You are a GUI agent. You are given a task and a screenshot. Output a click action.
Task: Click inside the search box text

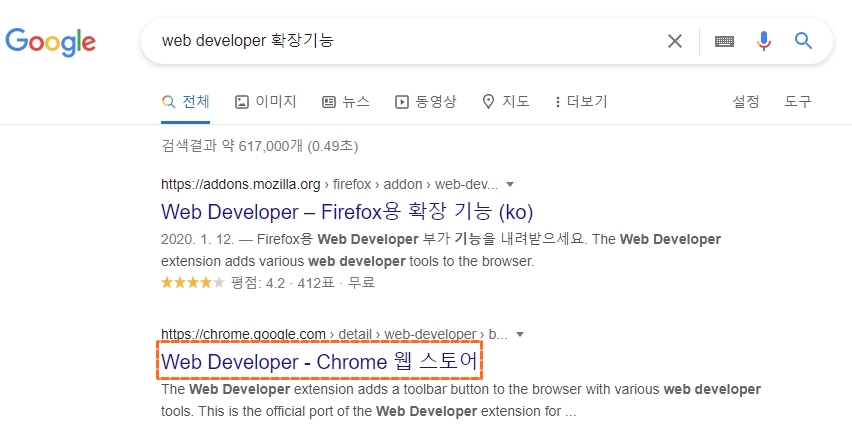248,40
